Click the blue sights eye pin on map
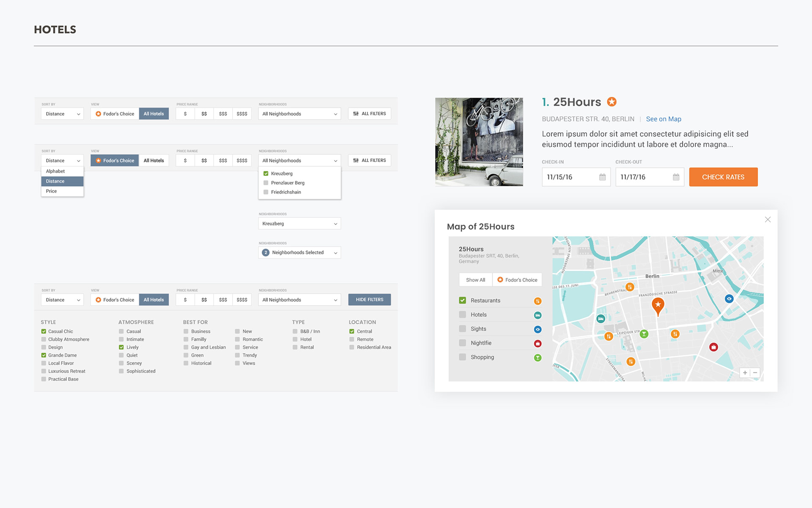Screen dimensions: 812x508 click(729, 299)
